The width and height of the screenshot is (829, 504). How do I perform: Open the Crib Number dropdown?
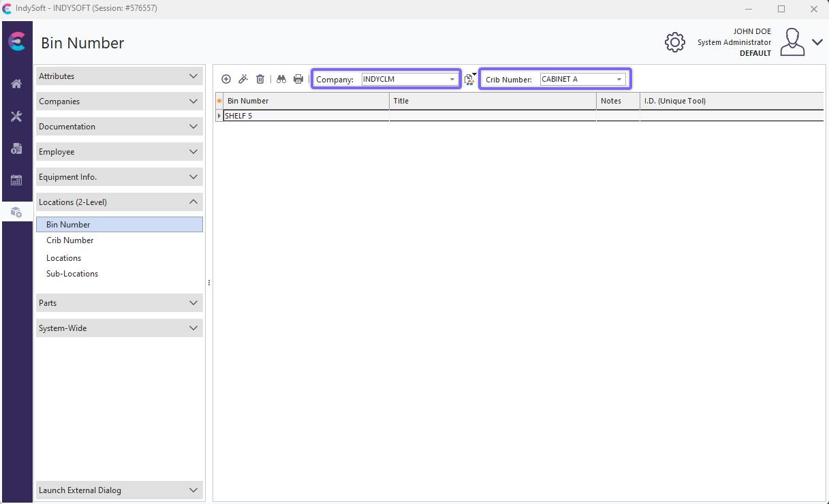pos(619,79)
